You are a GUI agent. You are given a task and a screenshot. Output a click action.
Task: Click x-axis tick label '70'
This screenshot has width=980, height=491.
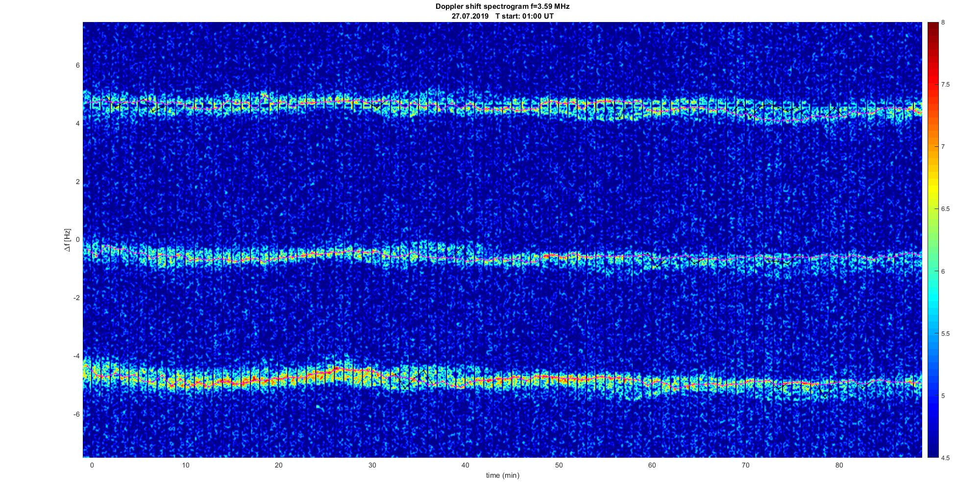(x=746, y=465)
